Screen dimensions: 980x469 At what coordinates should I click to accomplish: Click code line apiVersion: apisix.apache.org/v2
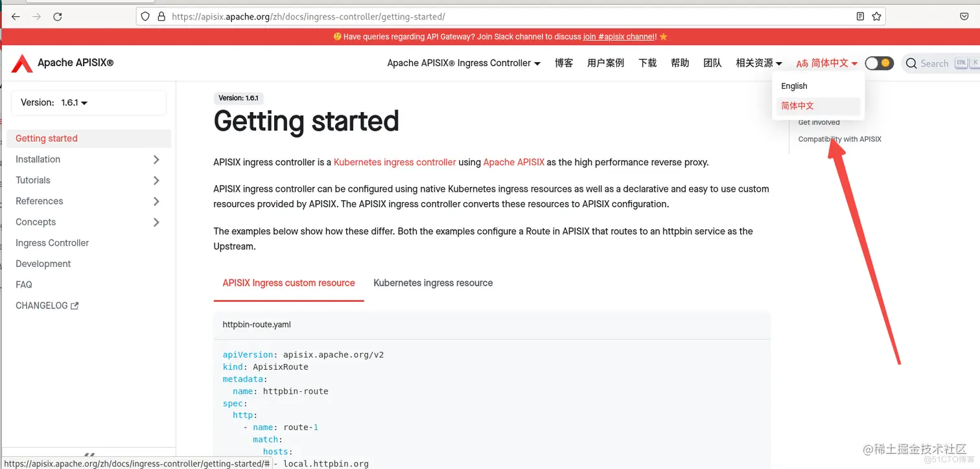(x=303, y=355)
